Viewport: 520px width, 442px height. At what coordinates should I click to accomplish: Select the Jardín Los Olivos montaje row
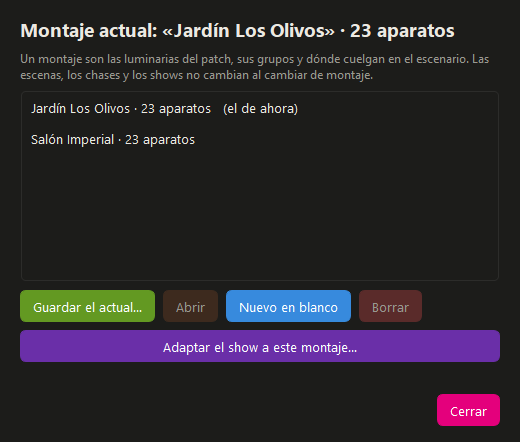click(x=260, y=109)
